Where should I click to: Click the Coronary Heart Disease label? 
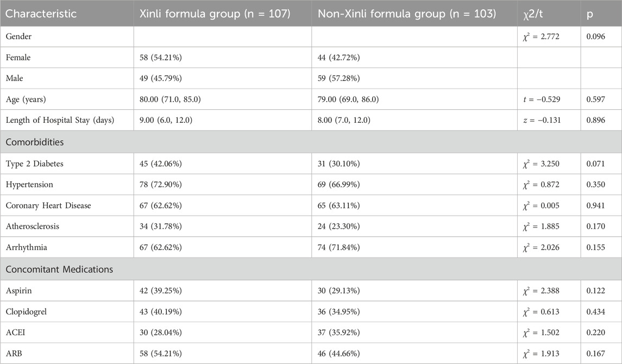49,205
